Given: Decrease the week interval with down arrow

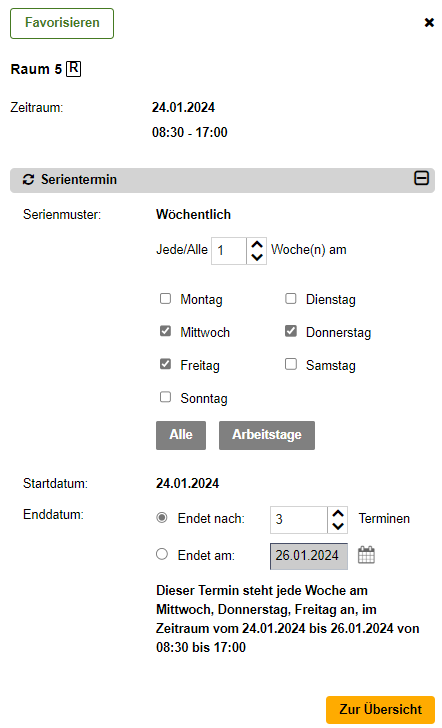Looking at the screenshot, I should [x=257, y=257].
